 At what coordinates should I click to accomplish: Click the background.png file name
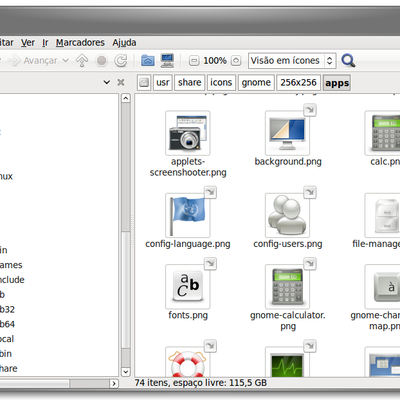pos(288,162)
